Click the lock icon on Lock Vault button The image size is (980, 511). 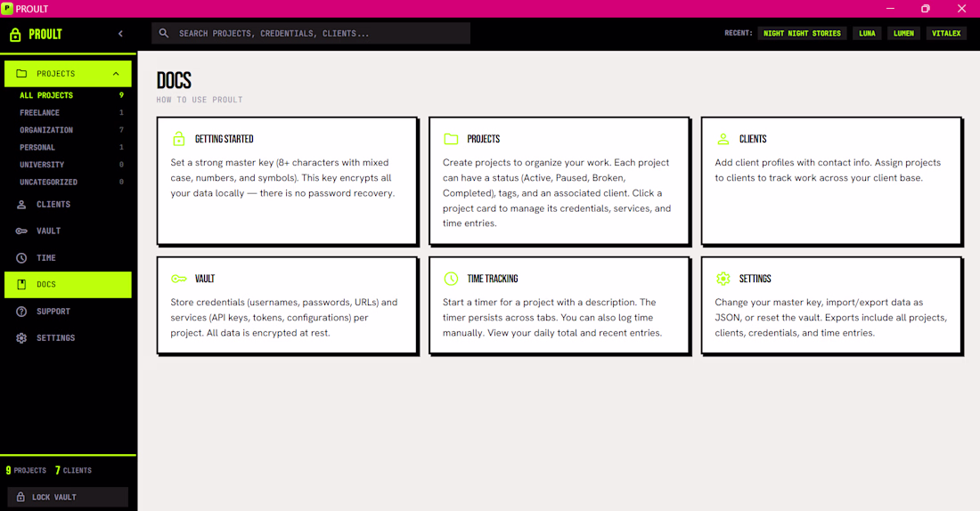(20, 498)
